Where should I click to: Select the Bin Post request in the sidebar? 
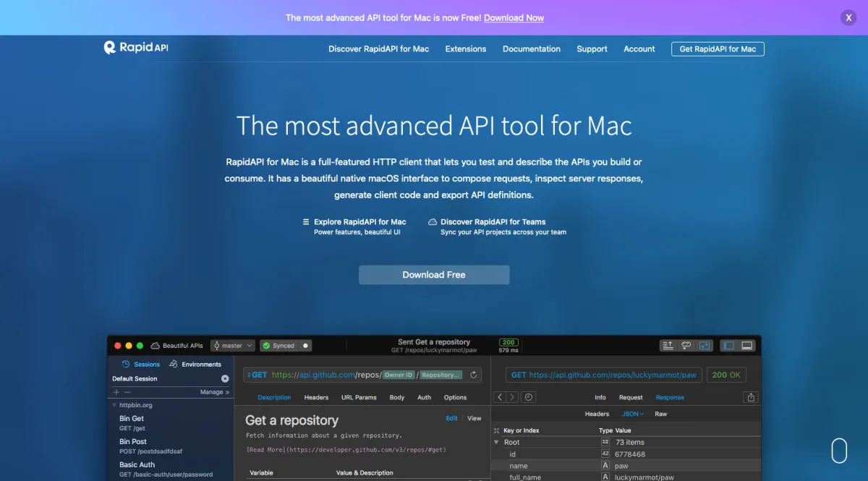[x=133, y=441]
